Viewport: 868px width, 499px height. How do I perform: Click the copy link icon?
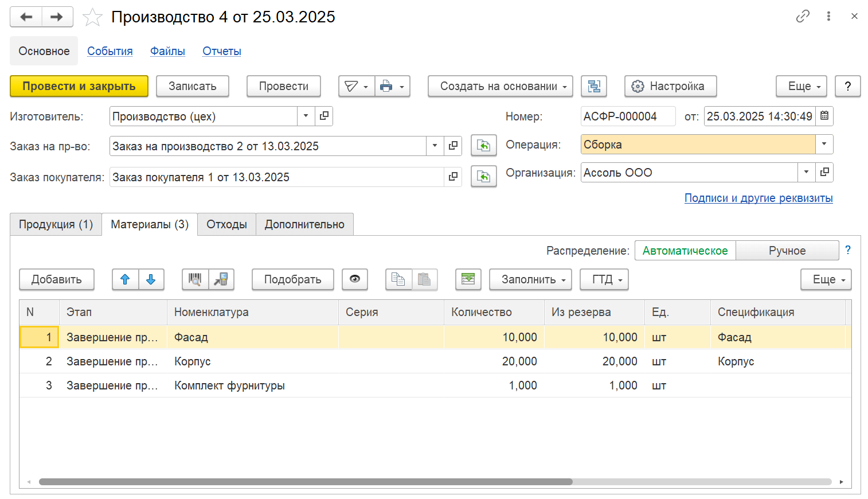point(803,16)
